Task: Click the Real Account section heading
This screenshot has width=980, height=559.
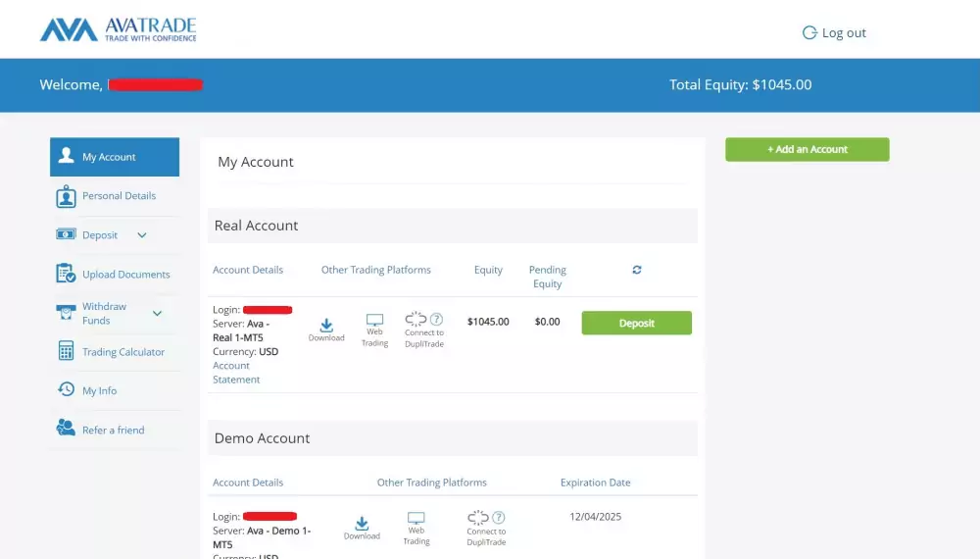Action: pos(256,226)
